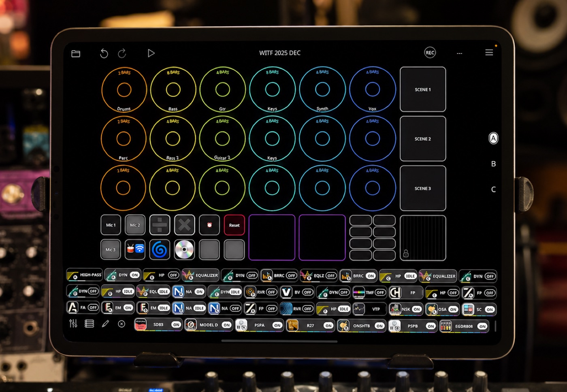Switch to page A
567x392 pixels.
[x=493, y=138]
